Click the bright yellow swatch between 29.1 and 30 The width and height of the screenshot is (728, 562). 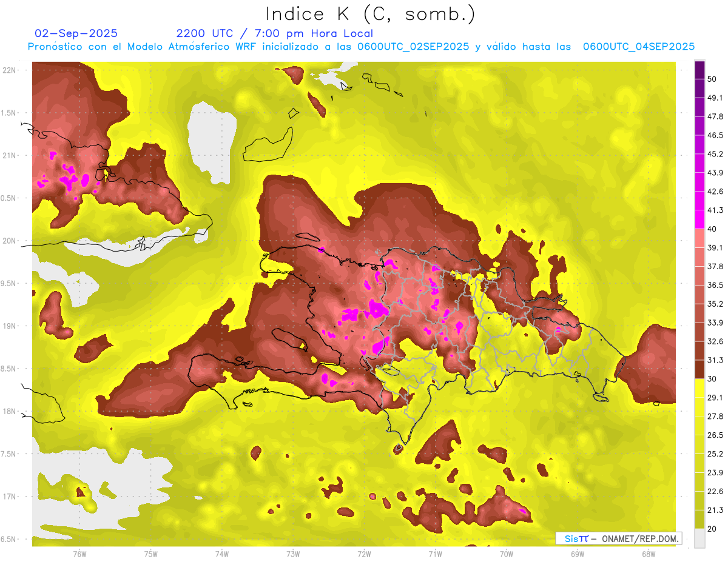click(x=700, y=388)
